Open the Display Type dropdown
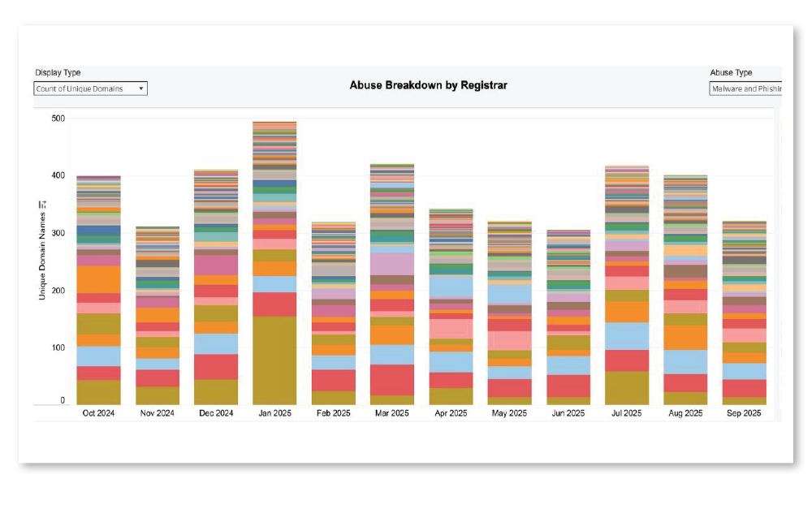 (90, 88)
